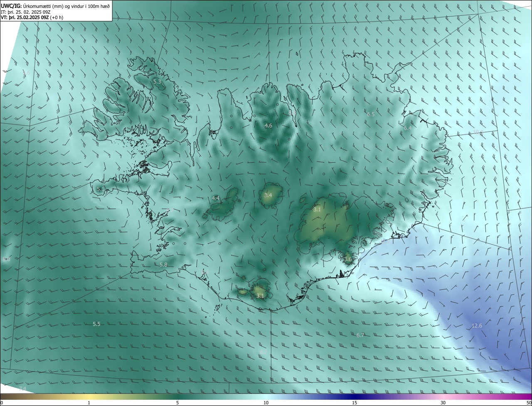Click the 5.3 value in the Westfjords
The height and width of the screenshot is (406, 532).
(157, 82)
